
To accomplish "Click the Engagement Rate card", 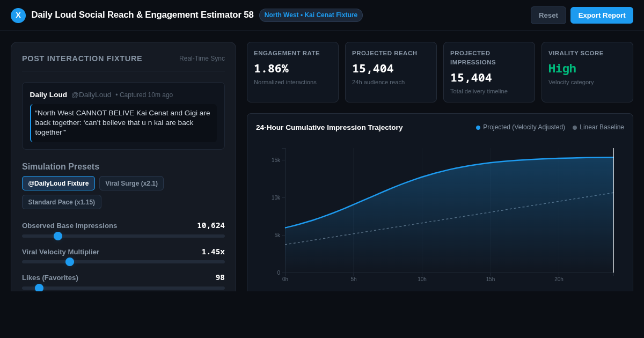I will 292,72.
